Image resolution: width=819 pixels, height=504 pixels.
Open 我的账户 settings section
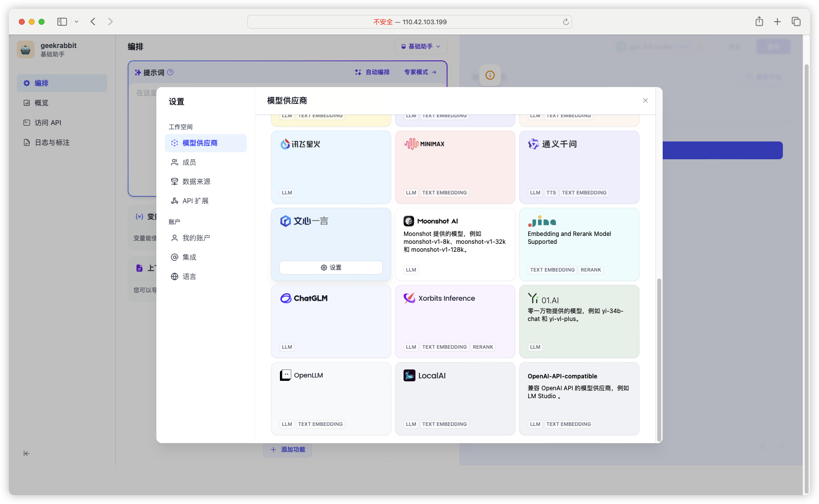tap(206, 238)
